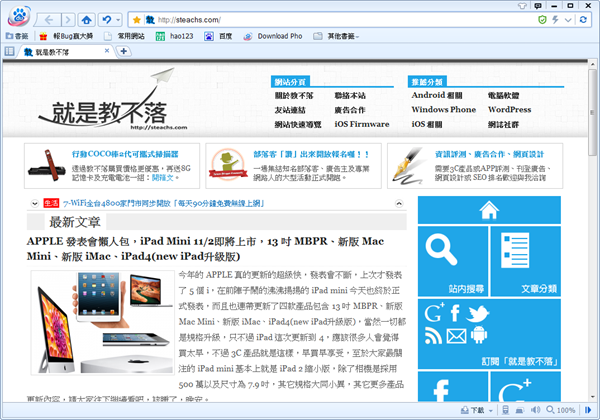Open the Windows Phone category link

tap(443, 109)
